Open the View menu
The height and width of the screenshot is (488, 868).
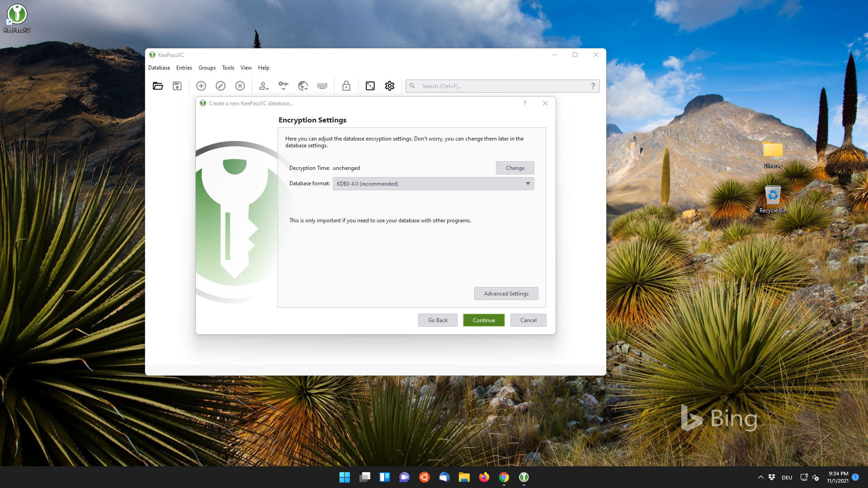pyautogui.click(x=246, y=68)
